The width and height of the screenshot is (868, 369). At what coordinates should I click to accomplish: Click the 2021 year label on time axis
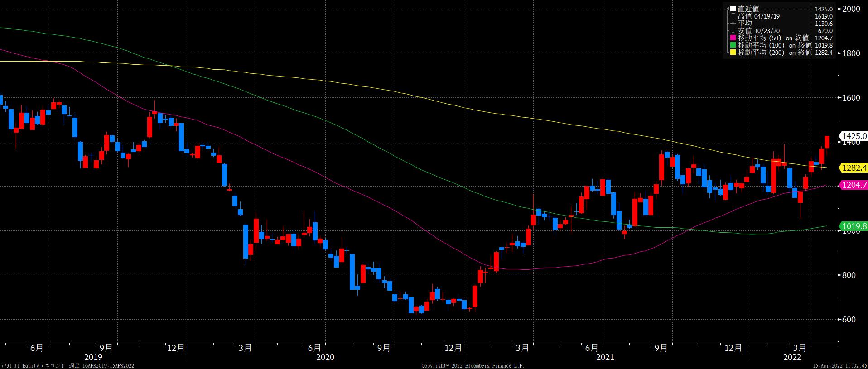[605, 357]
